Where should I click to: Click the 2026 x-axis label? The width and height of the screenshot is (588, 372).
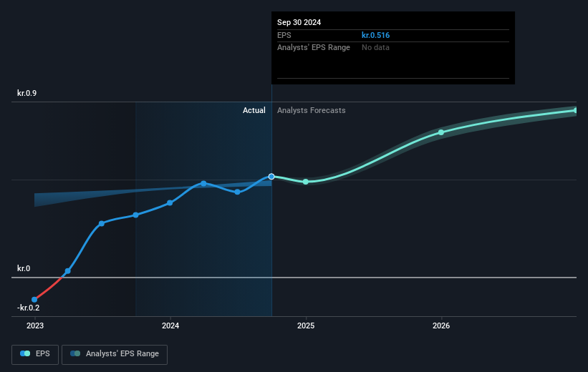pos(441,326)
